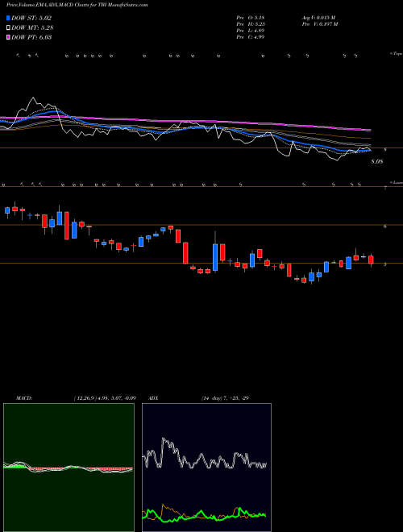Viewport: 403px width, 532px height.
Task: Click the 5.08 price label on EMA chart
Action: point(377,162)
